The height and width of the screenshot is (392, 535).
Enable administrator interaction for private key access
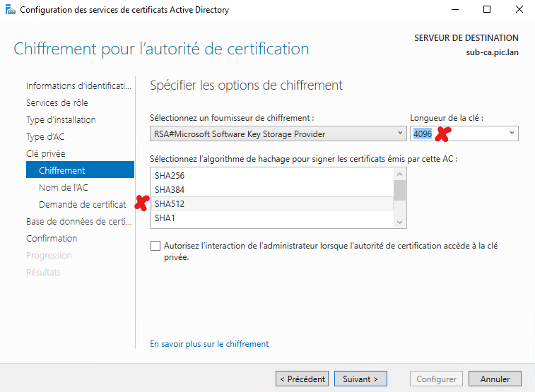tap(155, 246)
